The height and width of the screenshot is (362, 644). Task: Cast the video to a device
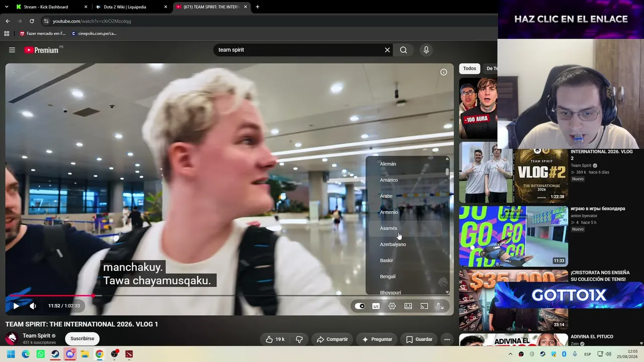(424, 306)
